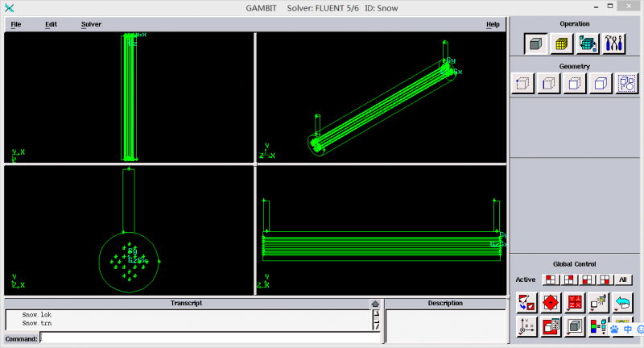This screenshot has width=644, height=348.
Task: Click into the Command input field
Action: 210,338
